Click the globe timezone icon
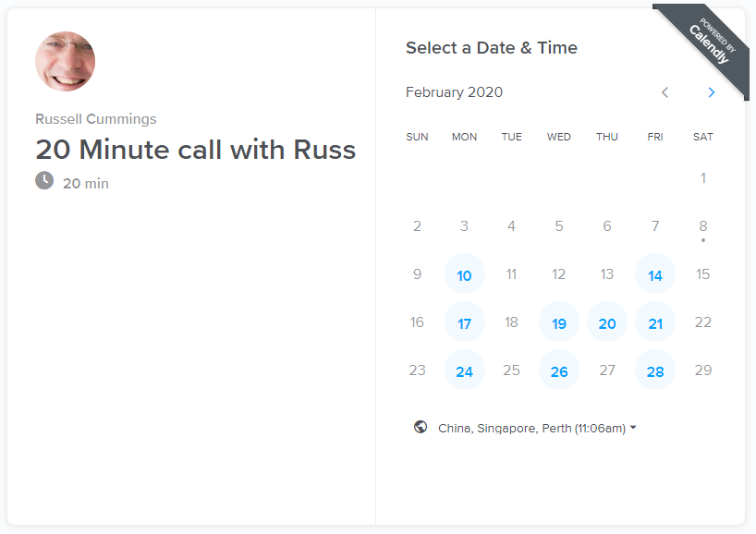The height and width of the screenshot is (534, 756). (x=421, y=427)
